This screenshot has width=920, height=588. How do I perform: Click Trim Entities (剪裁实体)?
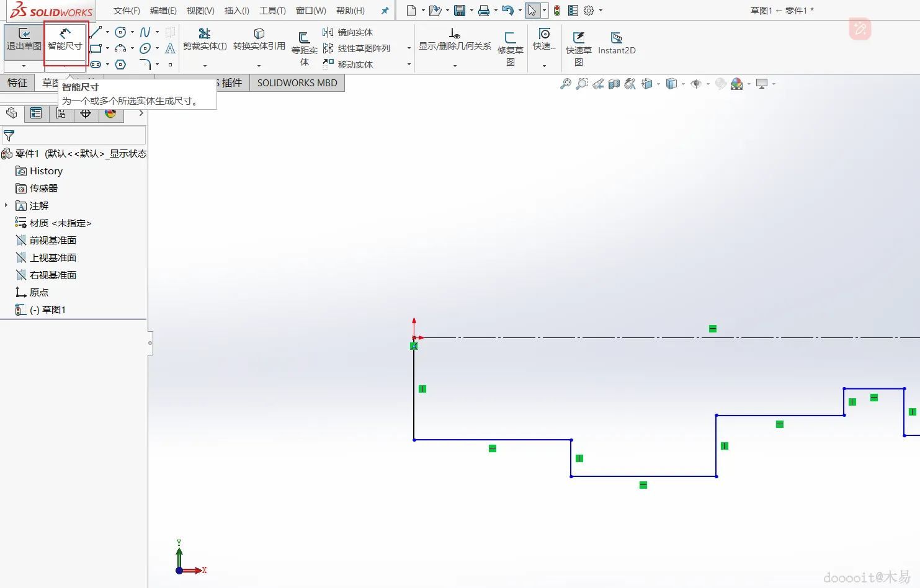[205, 39]
